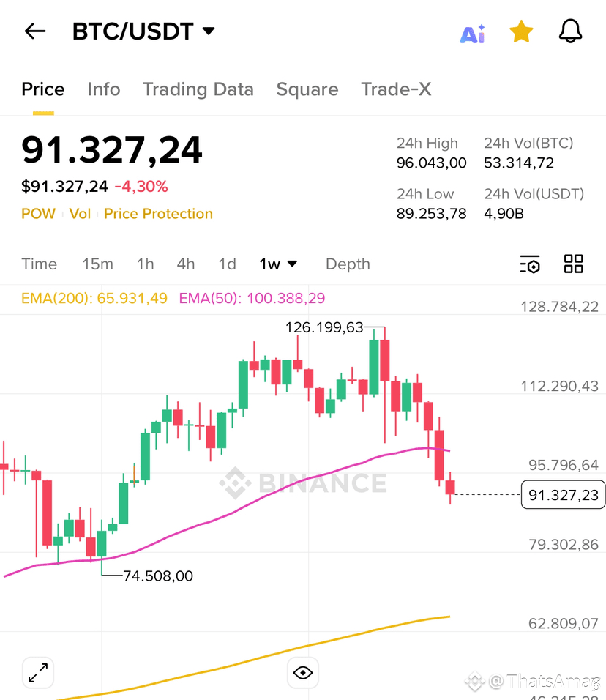Tap the 91.327,23 current price marker
The image size is (606, 700).
coord(563,496)
